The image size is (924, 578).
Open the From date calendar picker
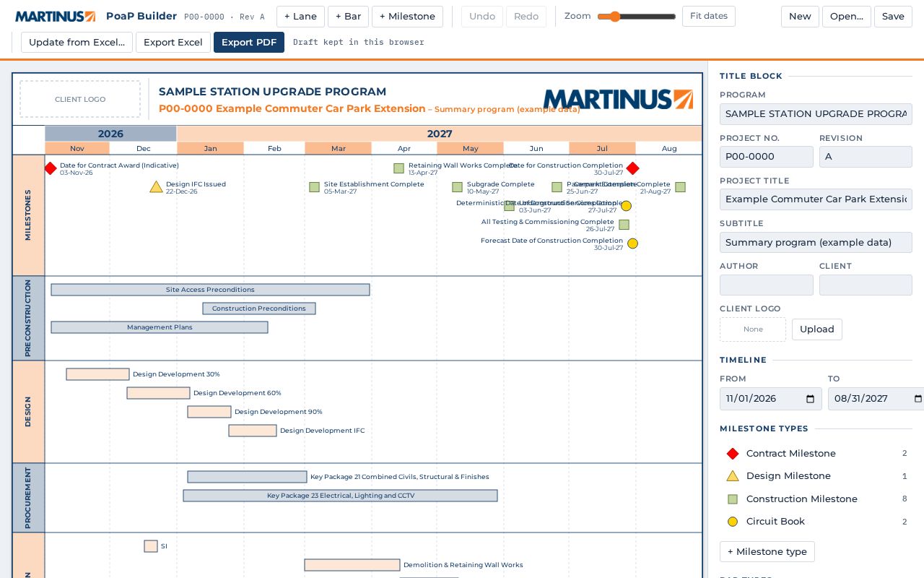[810, 399]
